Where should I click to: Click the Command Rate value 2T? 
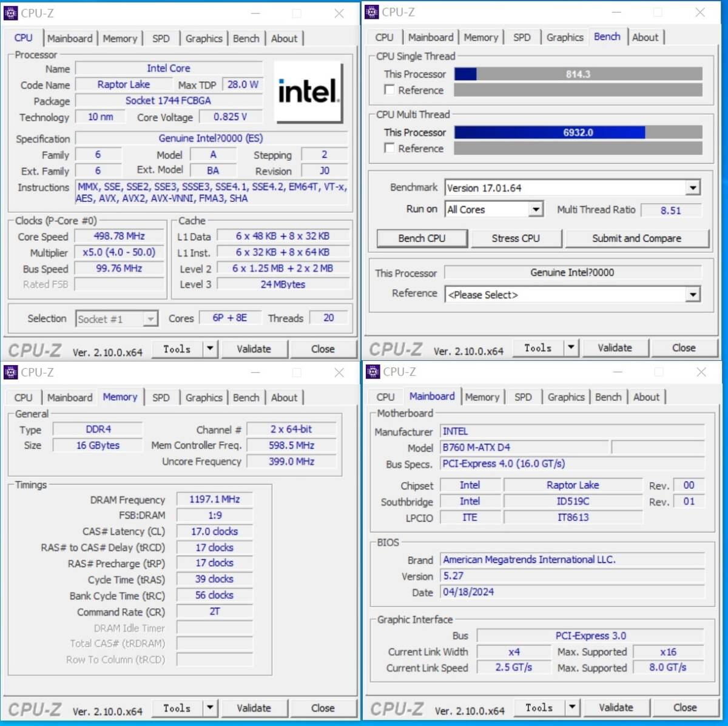pos(215,611)
